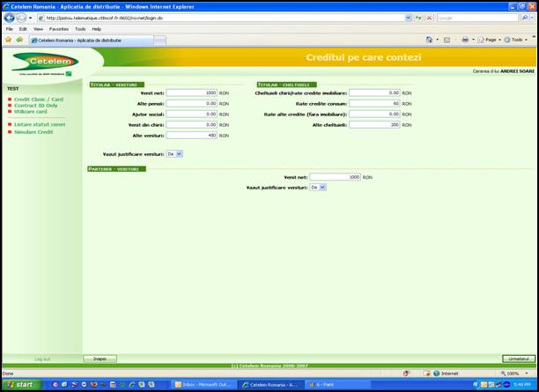
Task: Open the Simulare Credit link
Action: (33, 132)
